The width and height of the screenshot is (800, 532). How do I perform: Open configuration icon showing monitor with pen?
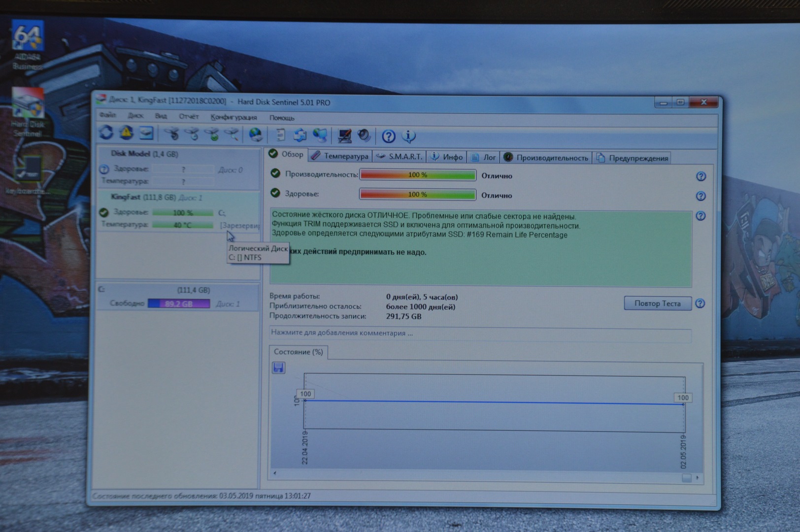point(344,135)
